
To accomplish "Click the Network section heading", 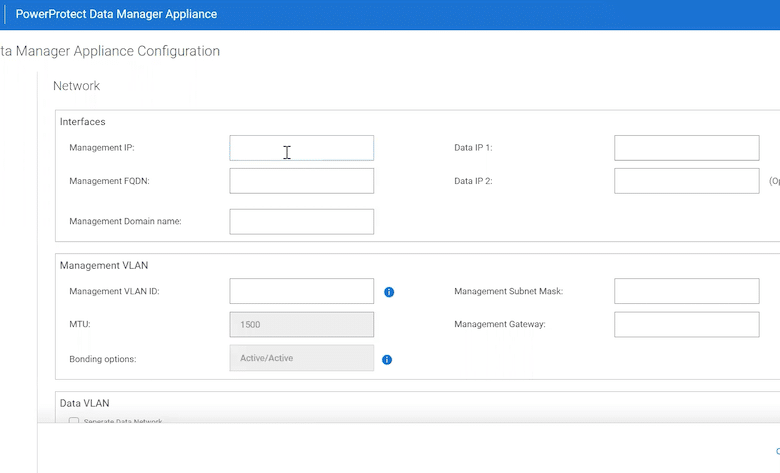I will tap(77, 86).
